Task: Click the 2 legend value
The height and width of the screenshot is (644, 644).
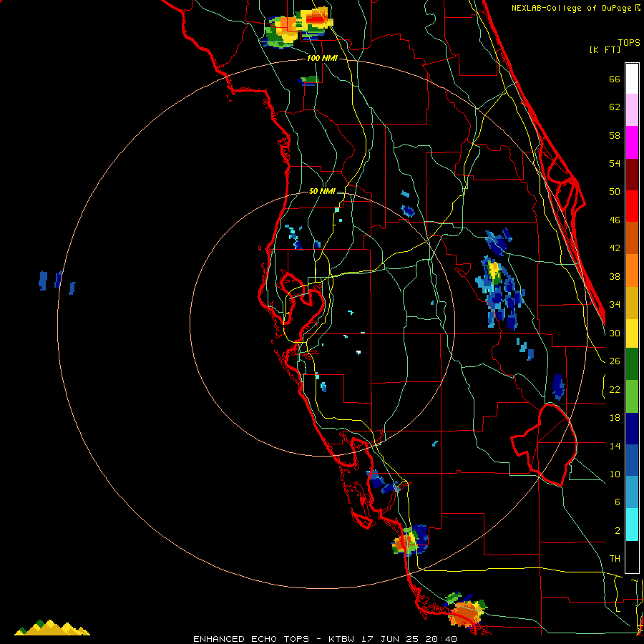Action: click(618, 531)
